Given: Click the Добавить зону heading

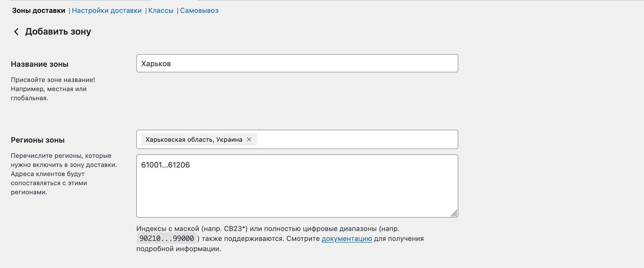Looking at the screenshot, I should [x=58, y=32].
